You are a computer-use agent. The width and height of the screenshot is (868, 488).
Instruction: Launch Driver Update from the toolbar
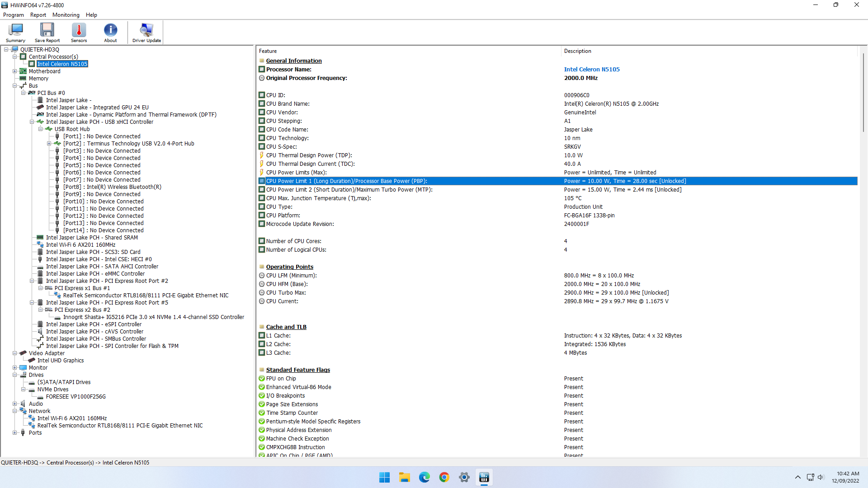point(146,33)
